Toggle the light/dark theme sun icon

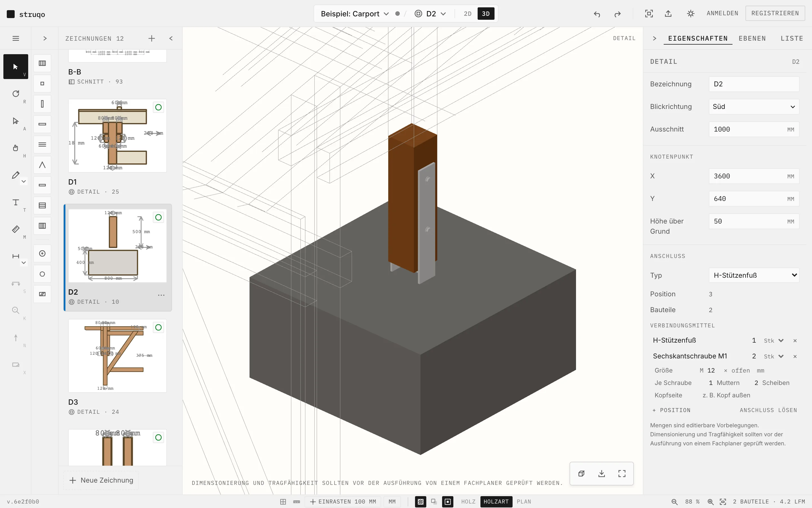(690, 14)
